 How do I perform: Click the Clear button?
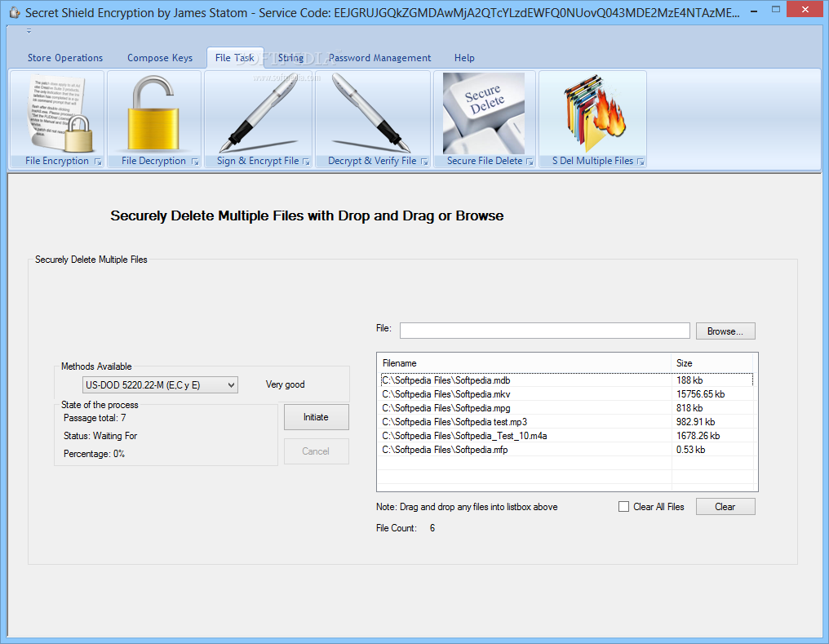pos(725,507)
